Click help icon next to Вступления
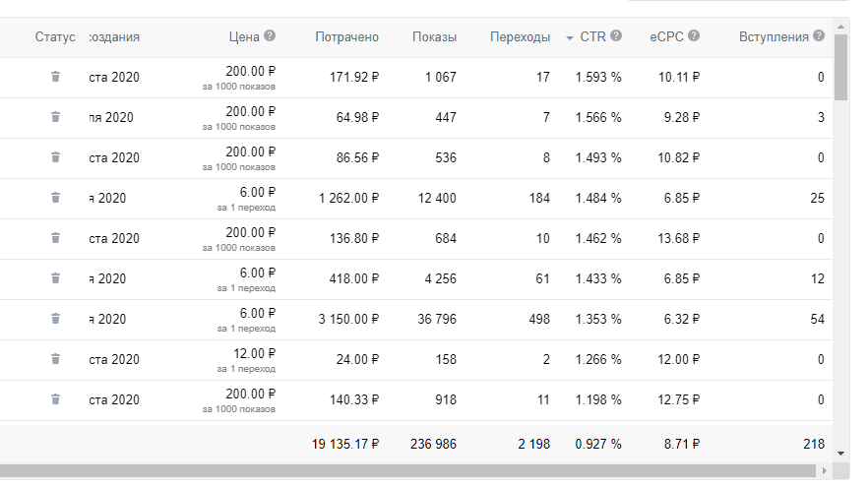The height and width of the screenshot is (486, 868). coord(819,36)
